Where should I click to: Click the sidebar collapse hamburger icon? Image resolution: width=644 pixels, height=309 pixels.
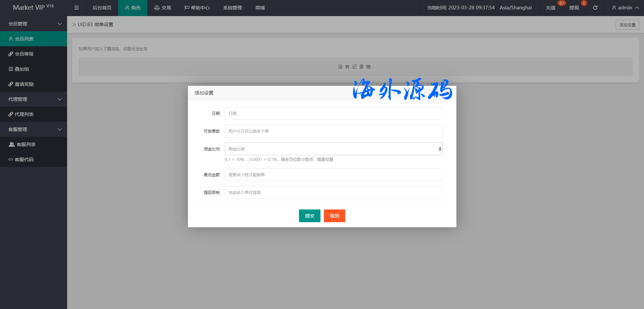[x=77, y=8]
